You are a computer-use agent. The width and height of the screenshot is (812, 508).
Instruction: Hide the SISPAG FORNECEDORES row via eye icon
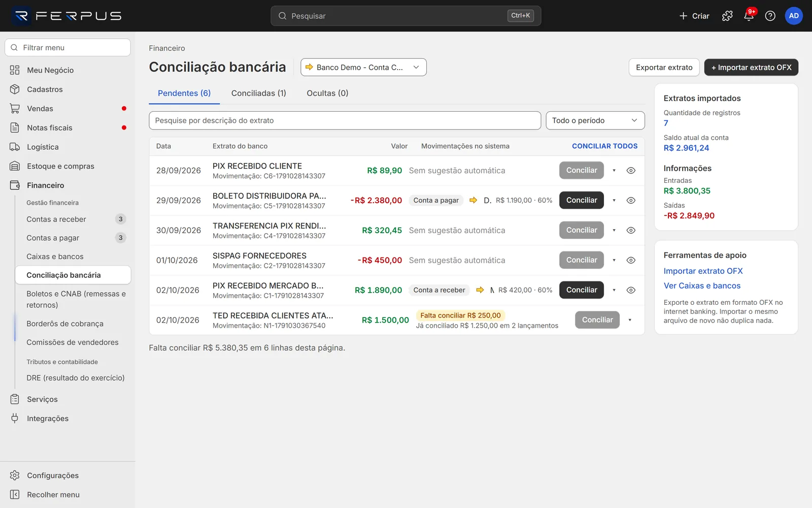631,260
